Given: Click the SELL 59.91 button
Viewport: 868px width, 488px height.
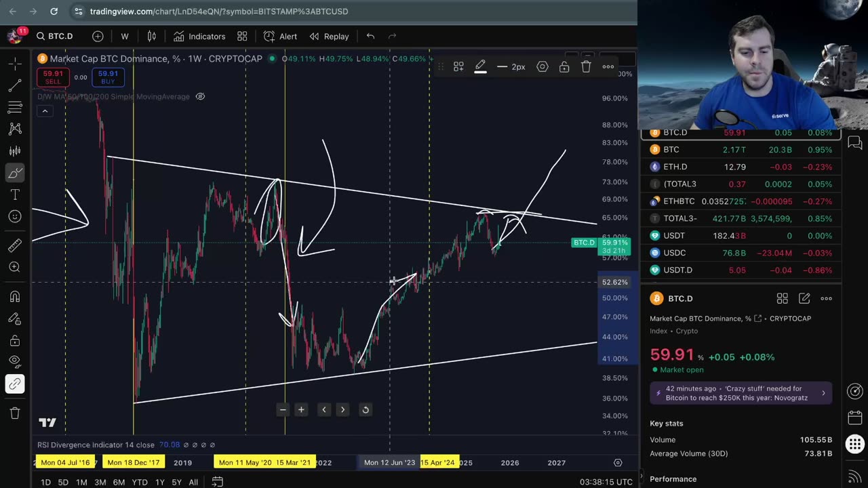Looking at the screenshot, I should click(x=53, y=77).
